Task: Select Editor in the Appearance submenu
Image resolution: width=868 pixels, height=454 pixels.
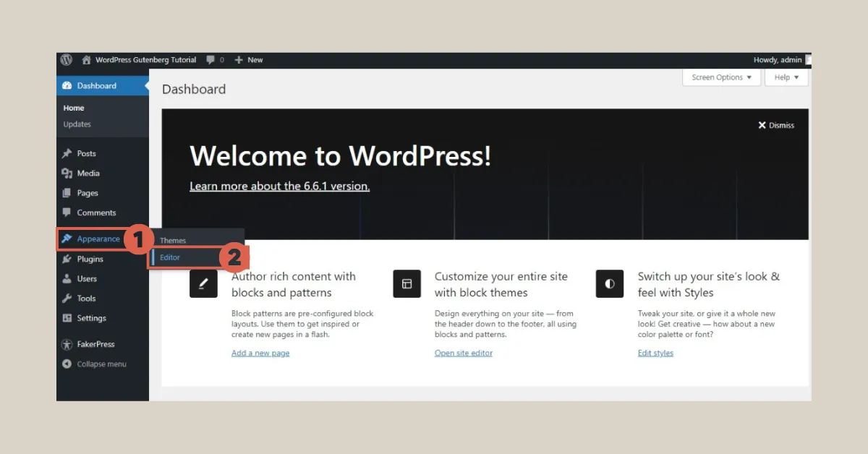Action: point(171,257)
